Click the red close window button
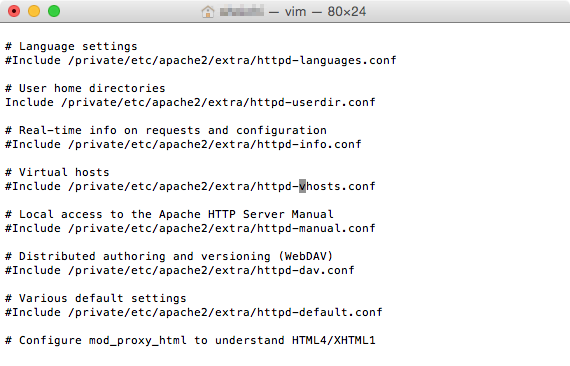 point(14,11)
